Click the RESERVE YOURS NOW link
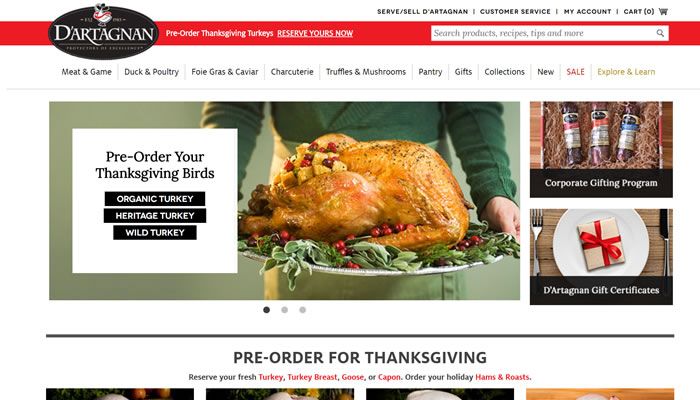This screenshot has height=400, width=700. point(315,33)
